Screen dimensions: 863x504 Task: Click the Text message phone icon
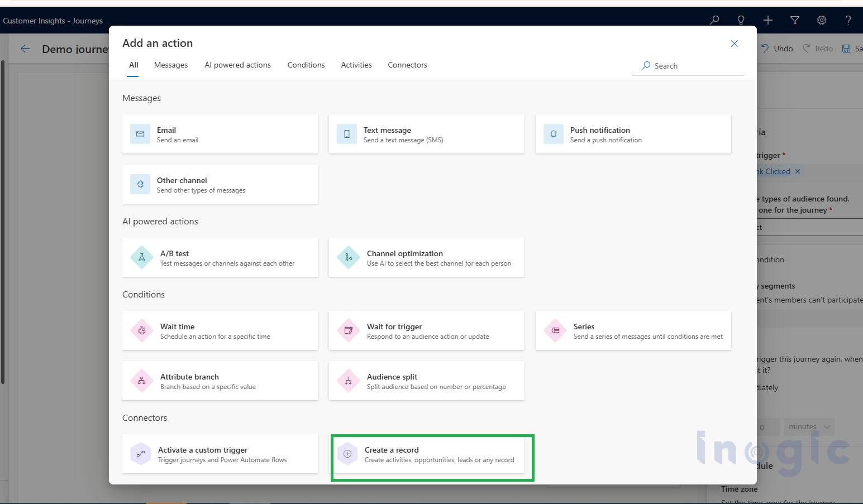coord(347,134)
